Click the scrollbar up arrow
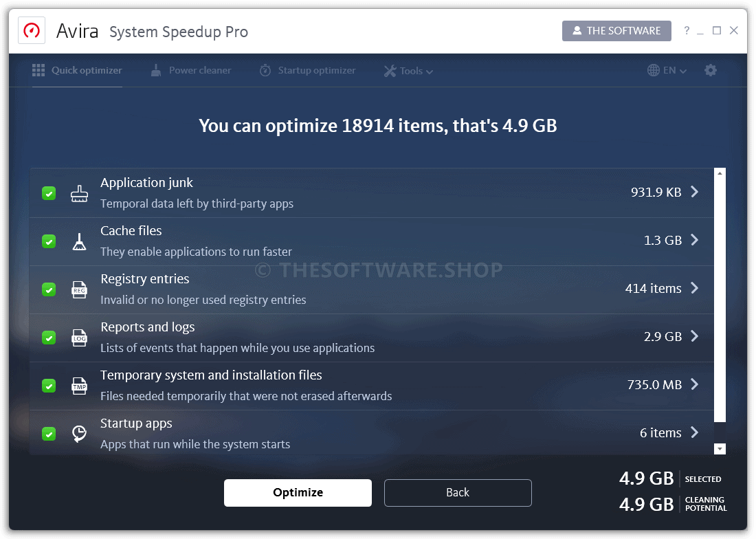 [x=720, y=173]
